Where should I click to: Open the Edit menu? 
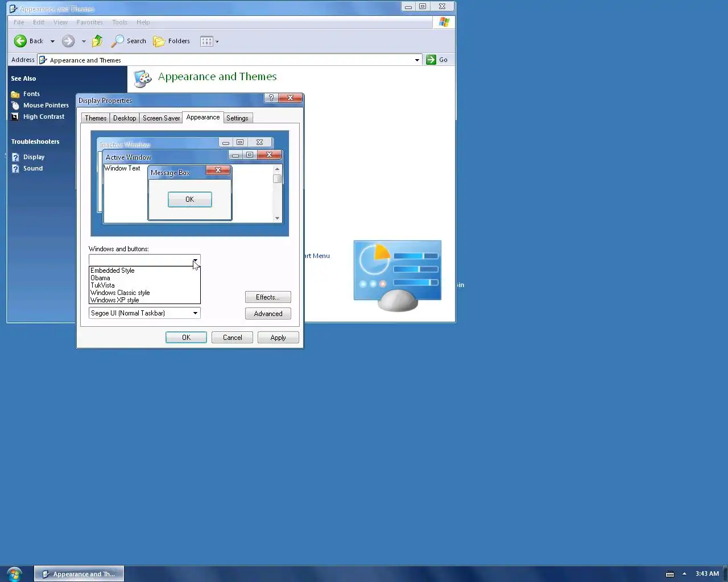tap(39, 22)
